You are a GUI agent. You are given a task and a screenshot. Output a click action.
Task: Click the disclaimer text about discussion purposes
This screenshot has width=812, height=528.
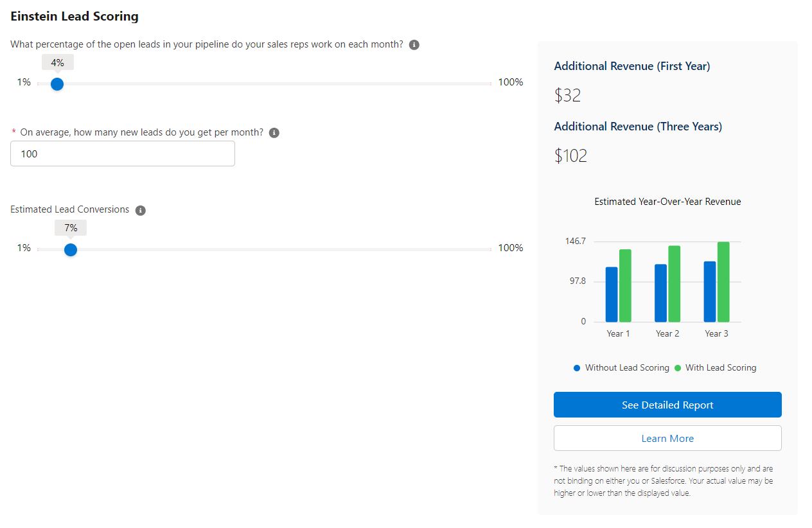pos(664,481)
